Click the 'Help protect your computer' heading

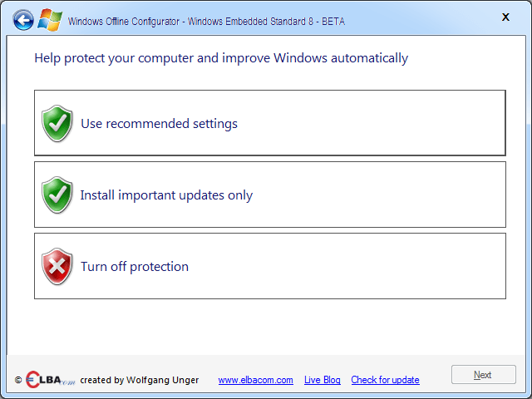(221, 58)
